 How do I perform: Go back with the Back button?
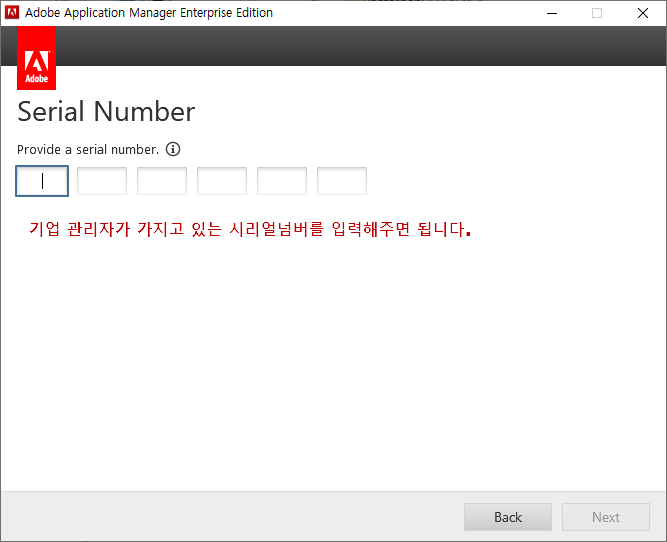point(508,517)
